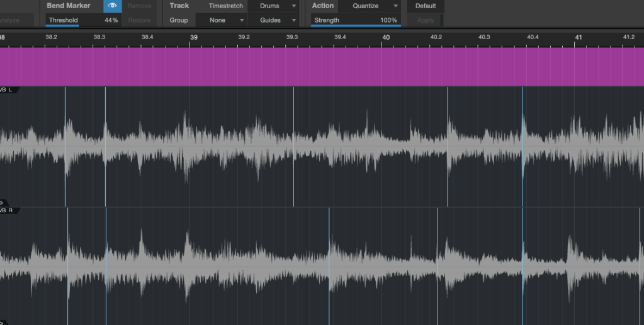644x325 pixels.
Task: Click the L channel label tag
Action: 9,90
